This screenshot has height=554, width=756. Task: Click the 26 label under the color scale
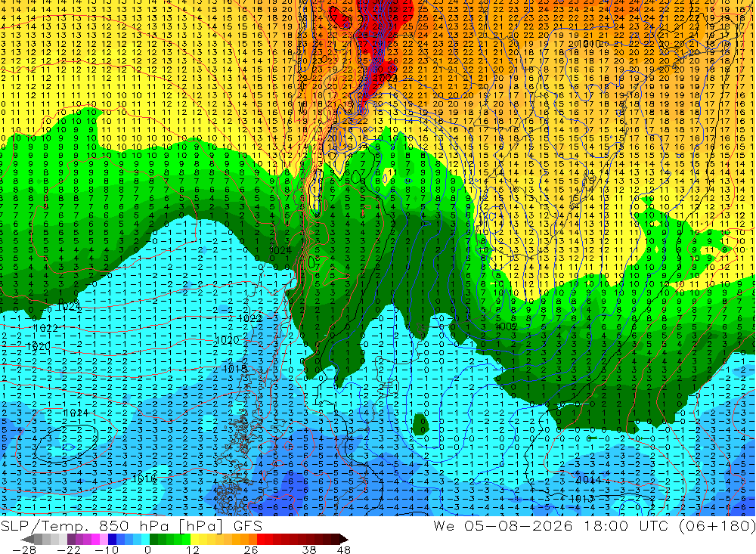251,549
